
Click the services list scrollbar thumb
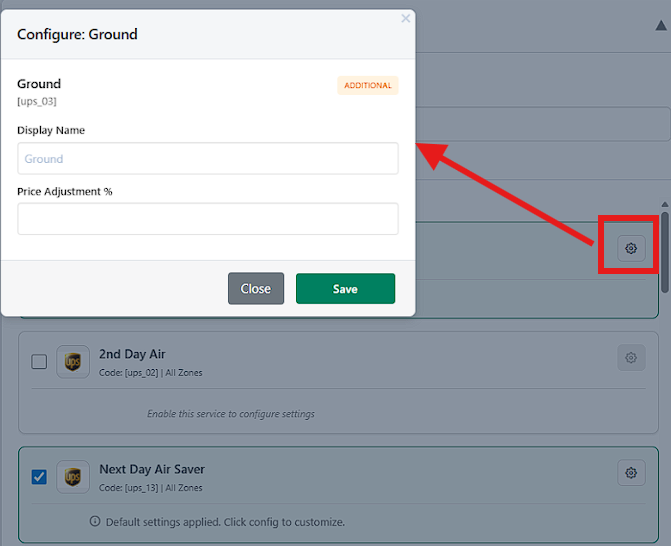coord(664,245)
